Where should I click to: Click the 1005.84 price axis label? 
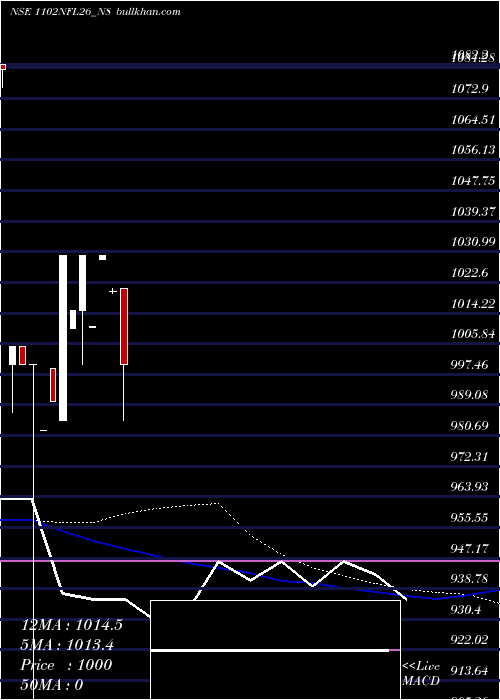pos(473,334)
